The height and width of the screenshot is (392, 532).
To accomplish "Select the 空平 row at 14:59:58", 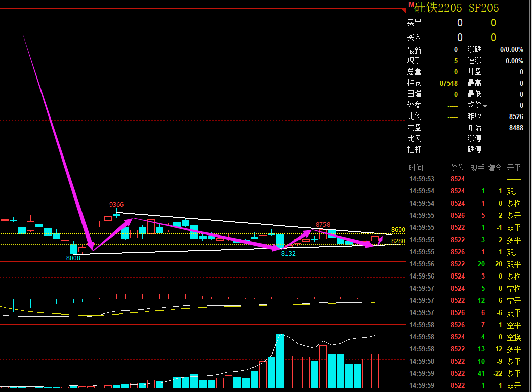I will coord(467,325).
